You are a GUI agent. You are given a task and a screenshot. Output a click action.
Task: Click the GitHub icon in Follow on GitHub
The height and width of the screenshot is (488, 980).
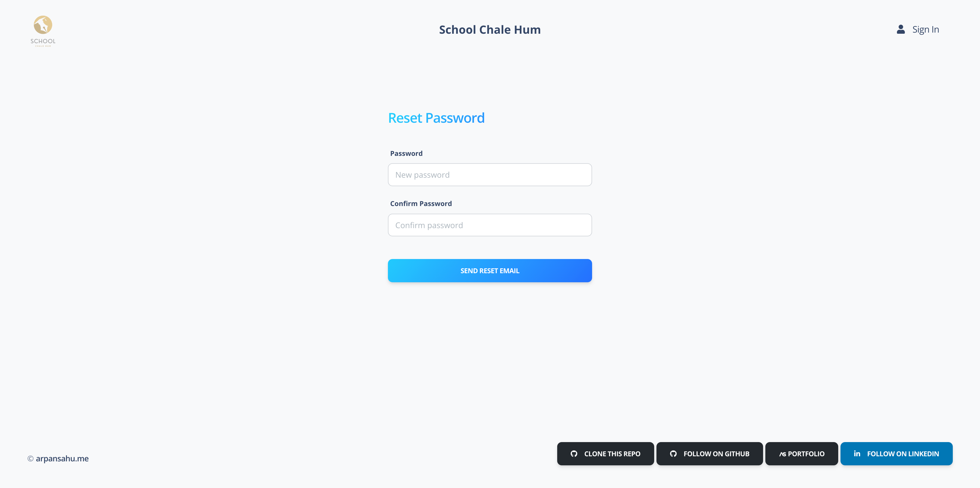pyautogui.click(x=673, y=454)
